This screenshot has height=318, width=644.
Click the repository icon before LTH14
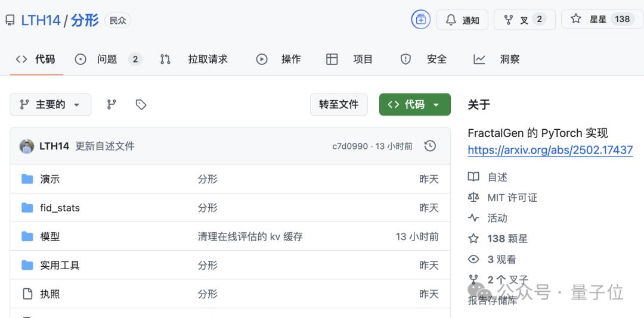click(10, 20)
